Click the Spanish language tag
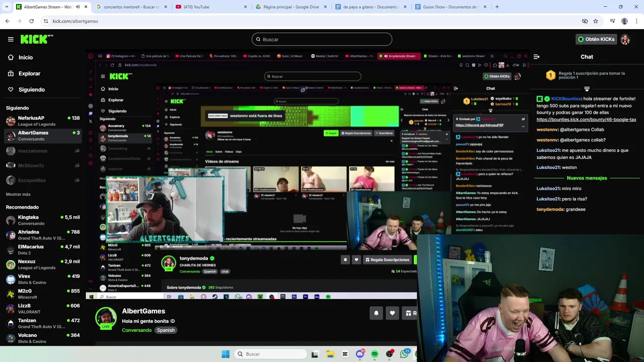Viewport: 644px width, 362px height. [x=166, y=330]
